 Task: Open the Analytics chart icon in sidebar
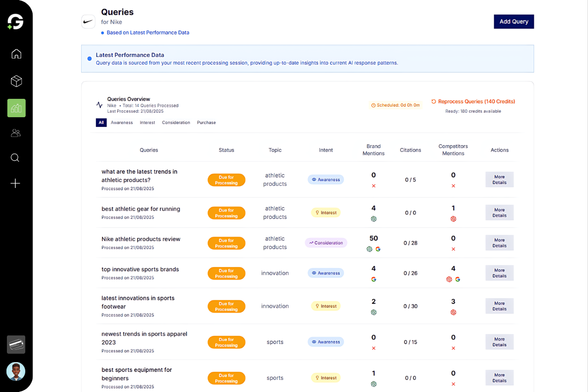click(x=16, y=108)
